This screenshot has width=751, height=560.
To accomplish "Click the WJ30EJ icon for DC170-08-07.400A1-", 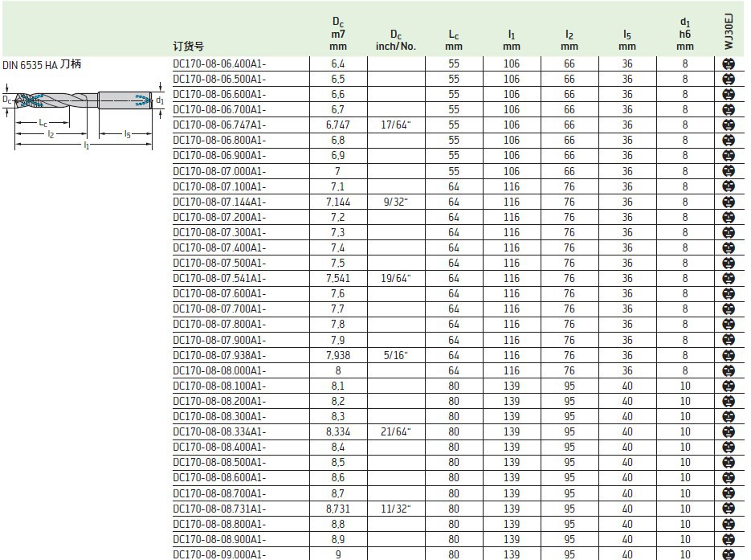I will click(728, 247).
